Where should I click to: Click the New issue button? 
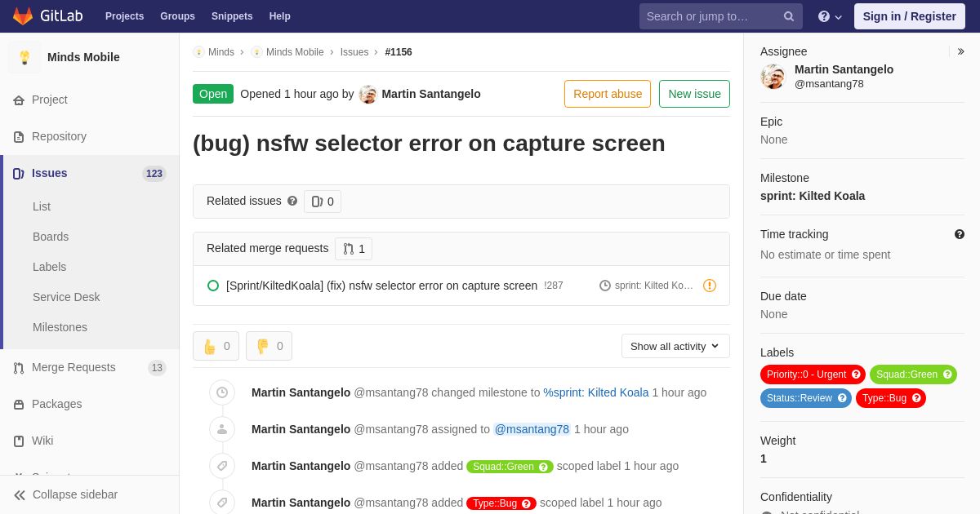tap(694, 94)
